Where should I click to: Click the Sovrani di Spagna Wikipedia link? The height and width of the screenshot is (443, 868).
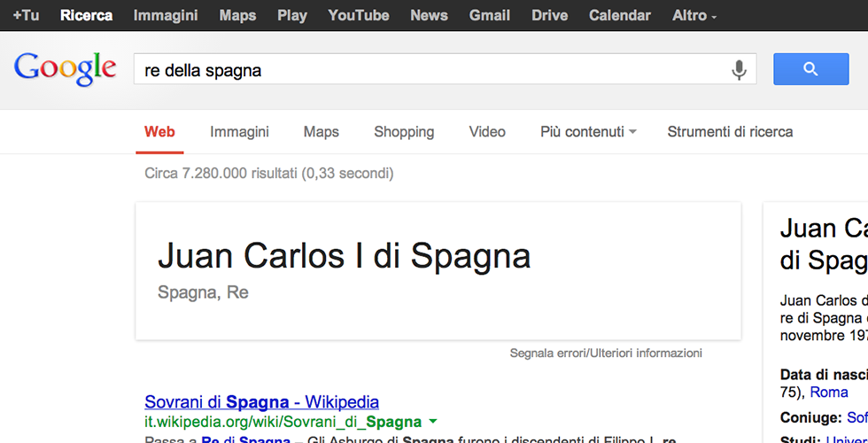click(261, 402)
